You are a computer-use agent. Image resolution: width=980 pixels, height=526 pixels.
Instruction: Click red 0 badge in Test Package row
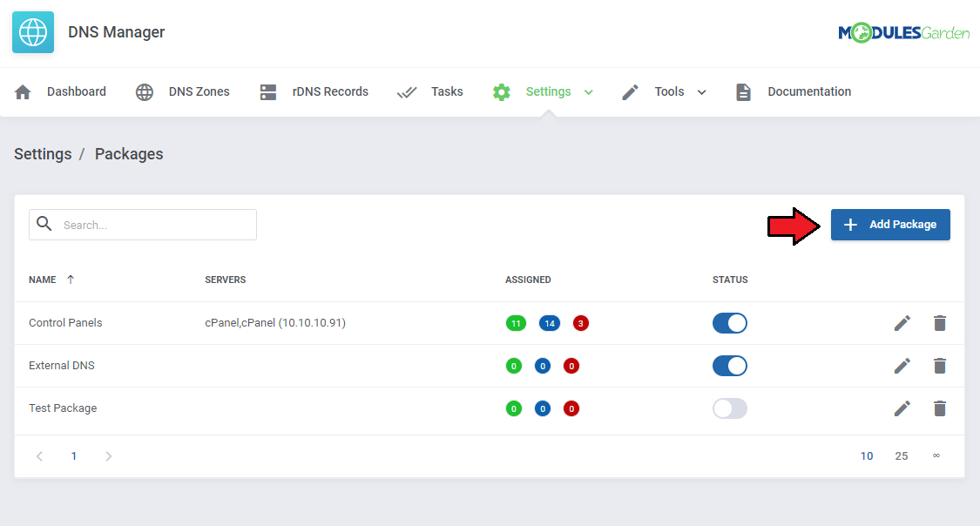point(571,408)
